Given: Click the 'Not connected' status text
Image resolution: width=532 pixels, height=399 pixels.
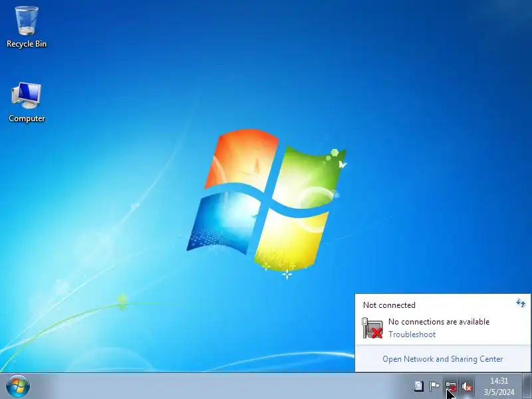Looking at the screenshot, I should (389, 305).
